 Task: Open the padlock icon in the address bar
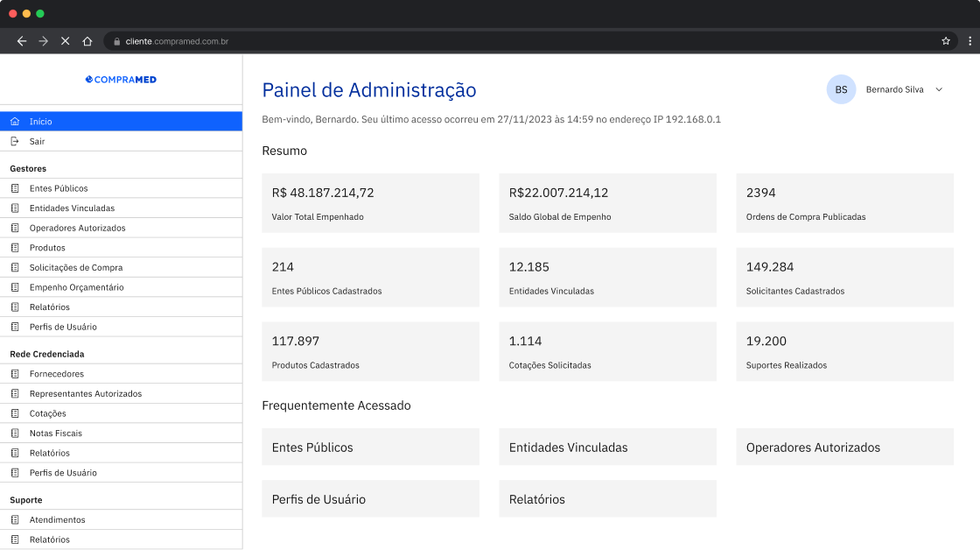coord(116,40)
